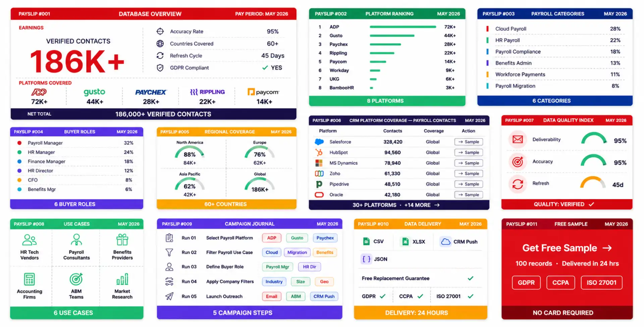
Task: Click the HR Tech Vendors icon
Action: click(29, 240)
